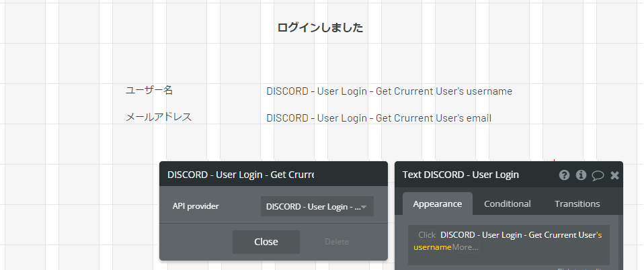Click the 'Click' placeholder in text editor

point(427,235)
